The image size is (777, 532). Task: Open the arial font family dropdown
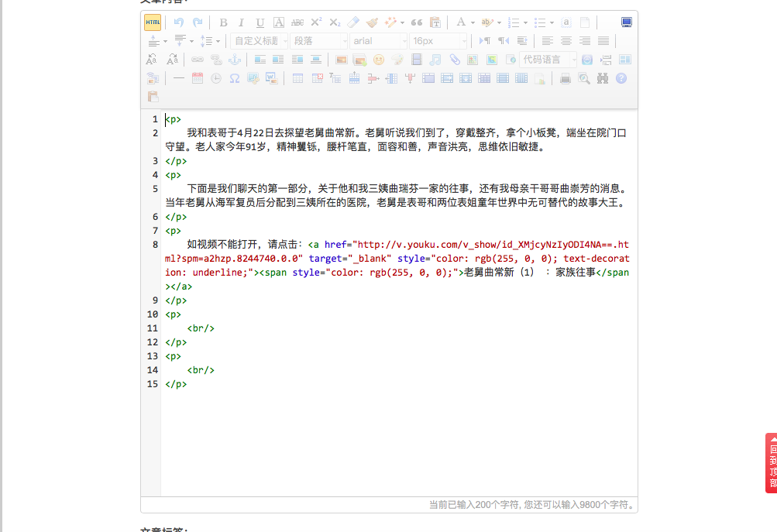coord(377,40)
